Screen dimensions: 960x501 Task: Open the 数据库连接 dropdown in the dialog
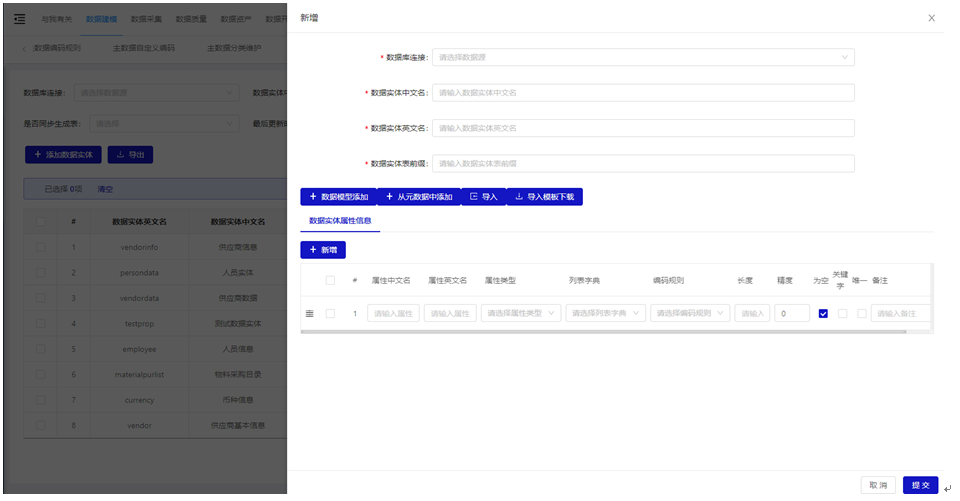pyautogui.click(x=643, y=58)
